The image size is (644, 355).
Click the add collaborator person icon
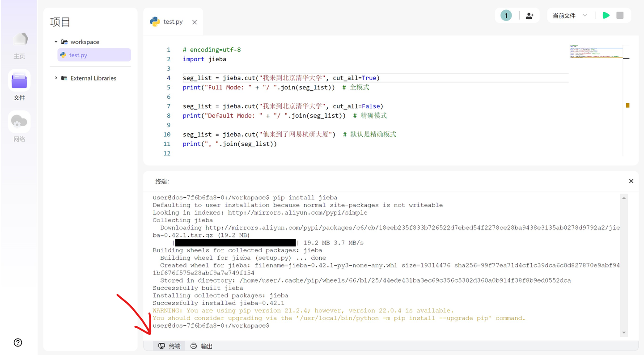pos(530,16)
